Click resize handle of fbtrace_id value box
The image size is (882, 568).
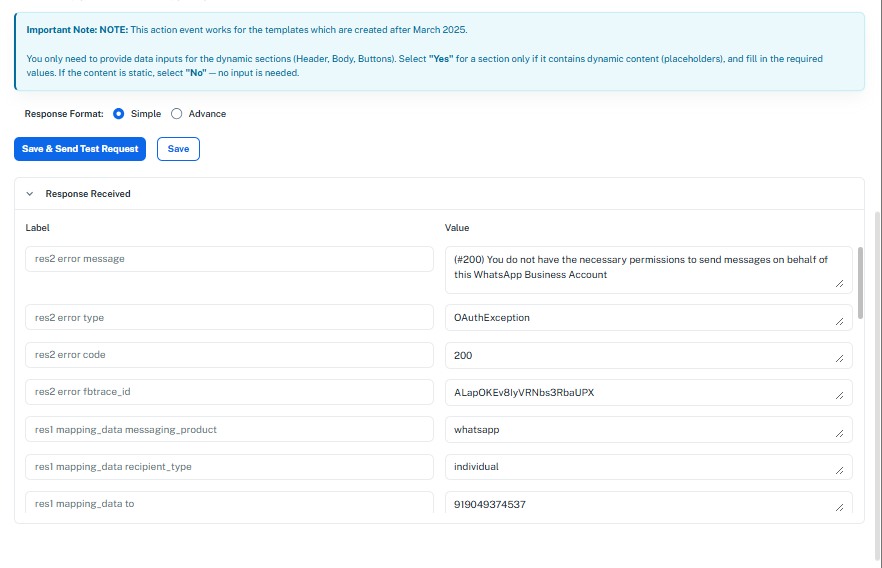[839, 397]
